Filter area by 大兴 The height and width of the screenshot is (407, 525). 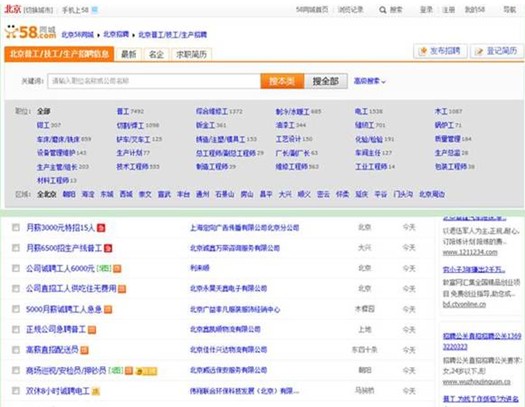pyautogui.click(x=285, y=194)
